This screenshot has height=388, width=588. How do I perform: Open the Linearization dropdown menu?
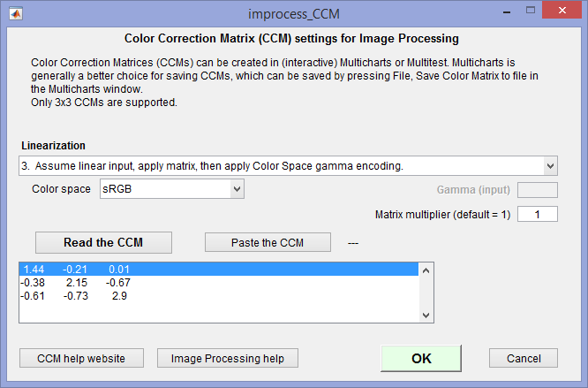288,166
